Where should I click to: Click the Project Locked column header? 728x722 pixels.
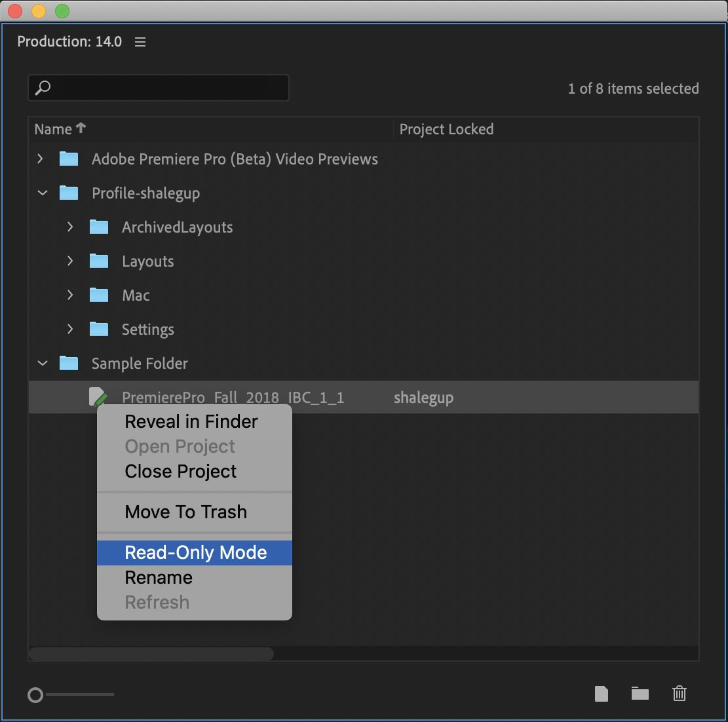click(446, 129)
